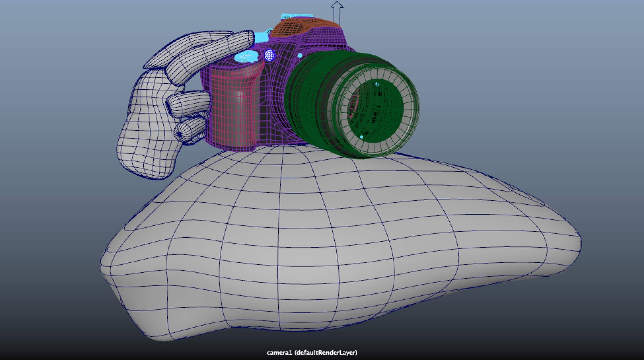This screenshot has width=644, height=360.
Task: Select the cyan oval mode dial
Action: pos(246,56)
